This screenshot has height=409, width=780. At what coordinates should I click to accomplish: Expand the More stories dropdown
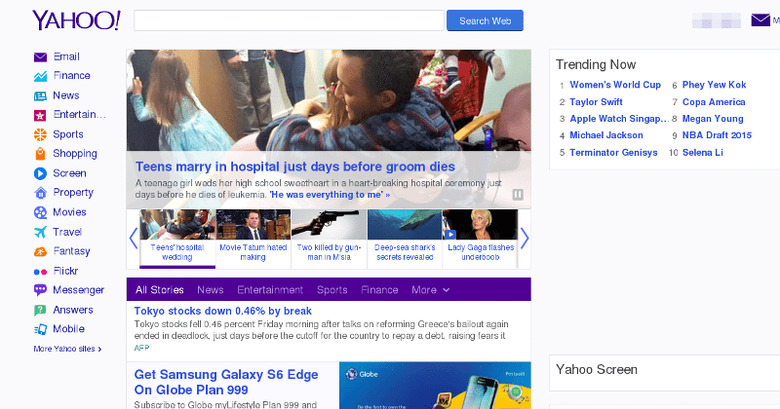click(430, 290)
